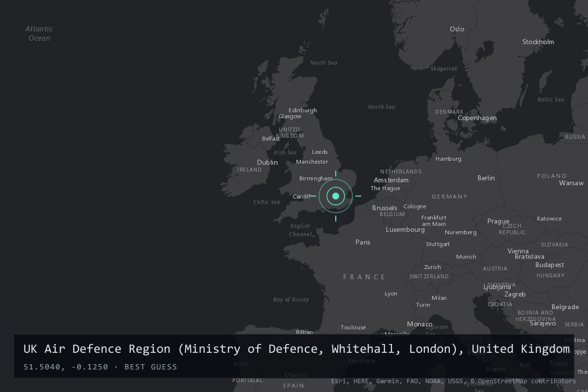Click The Hague label
Screen dimensions: 588x392
point(385,188)
